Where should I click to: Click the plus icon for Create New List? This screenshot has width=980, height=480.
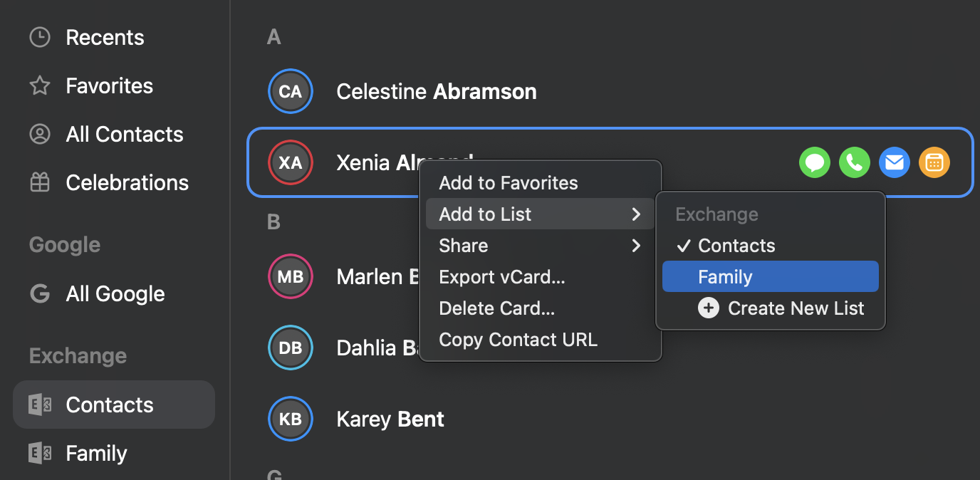click(708, 308)
